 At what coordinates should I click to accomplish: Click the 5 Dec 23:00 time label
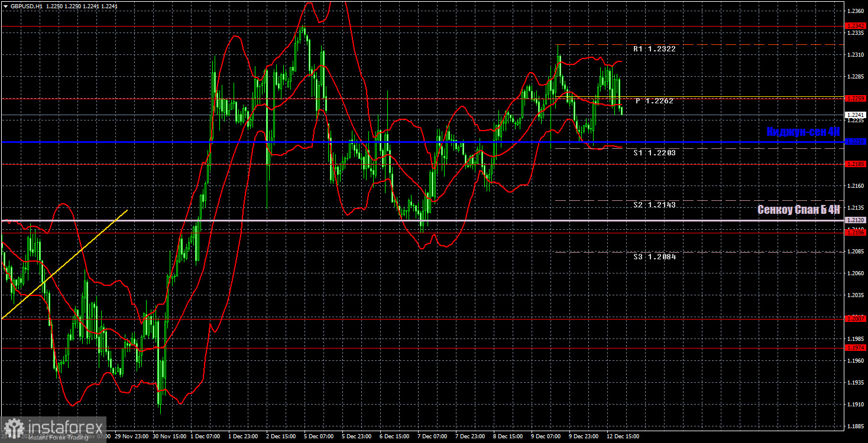(357, 437)
